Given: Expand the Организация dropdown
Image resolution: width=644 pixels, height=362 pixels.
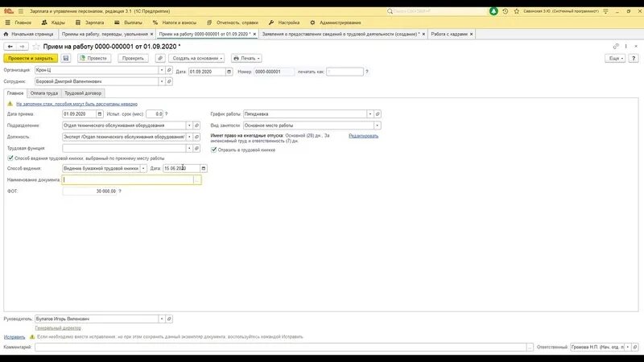Looking at the screenshot, I should [162, 70].
